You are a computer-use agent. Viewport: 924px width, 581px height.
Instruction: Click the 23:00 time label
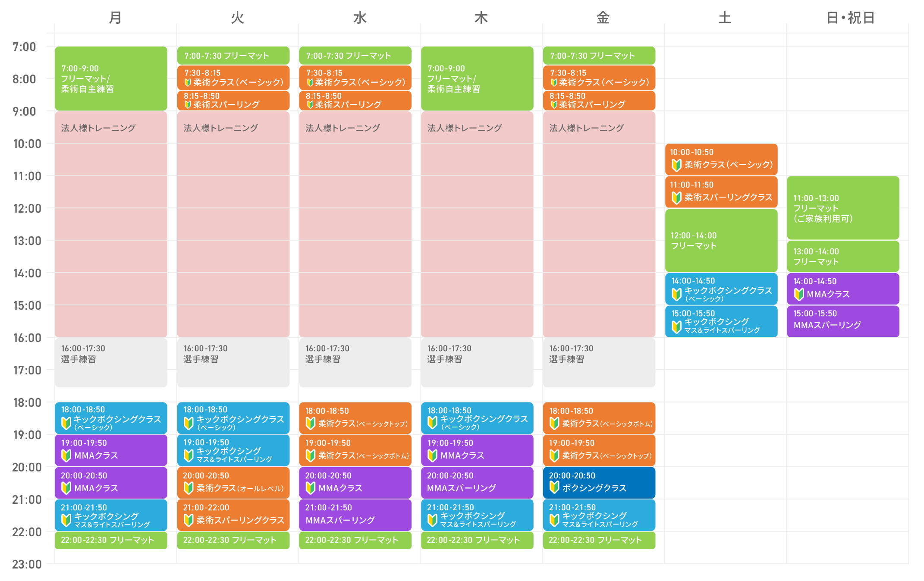tap(28, 564)
